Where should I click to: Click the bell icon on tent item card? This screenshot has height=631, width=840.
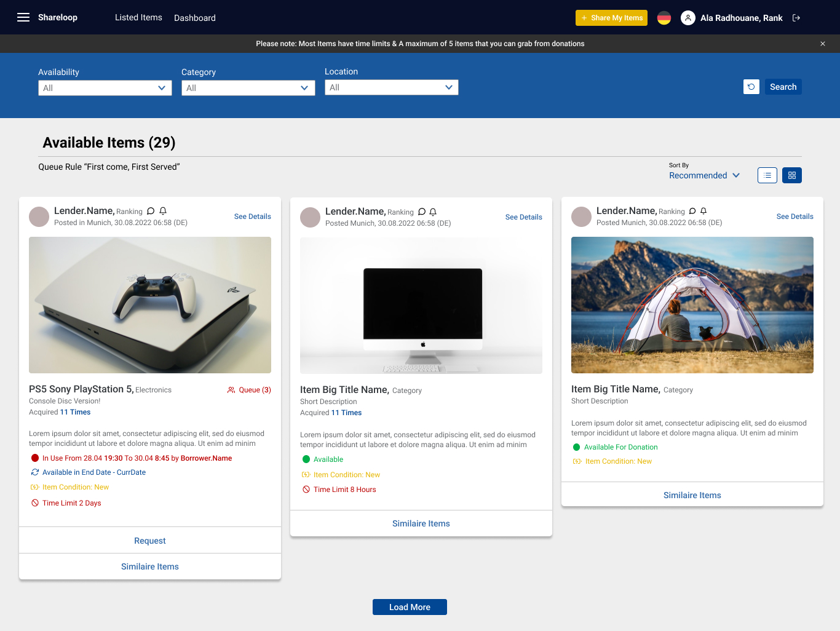coord(703,211)
